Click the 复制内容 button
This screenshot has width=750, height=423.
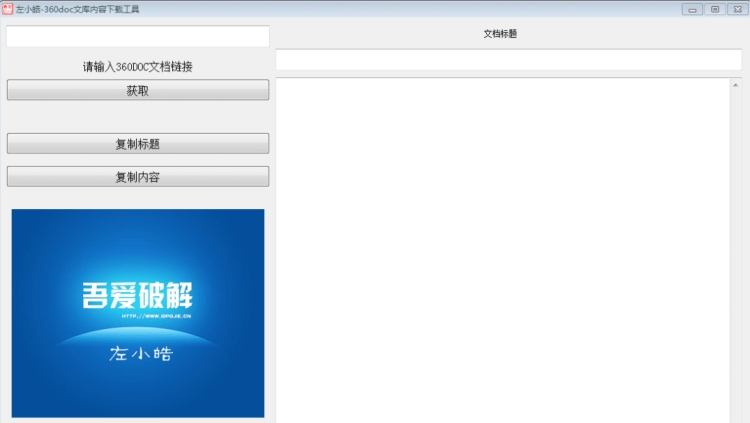coord(138,177)
